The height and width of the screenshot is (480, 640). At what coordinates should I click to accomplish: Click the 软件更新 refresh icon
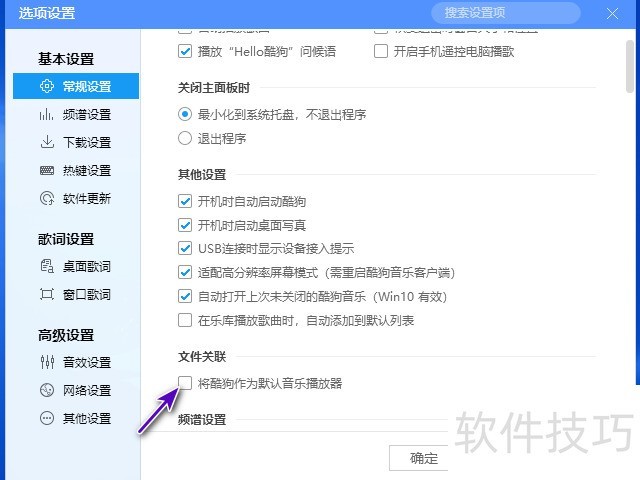pyautogui.click(x=46, y=199)
